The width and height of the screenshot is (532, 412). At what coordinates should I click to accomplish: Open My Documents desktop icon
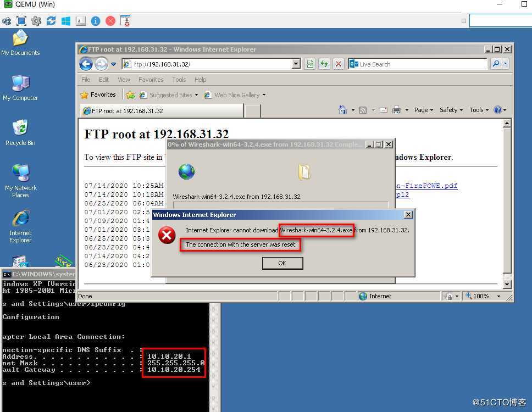click(x=20, y=43)
